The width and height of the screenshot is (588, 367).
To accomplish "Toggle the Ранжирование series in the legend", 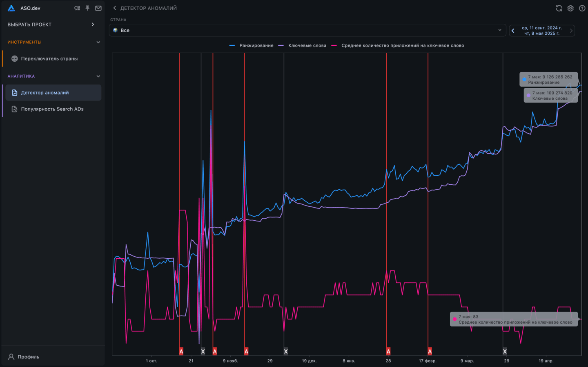I will pos(256,45).
